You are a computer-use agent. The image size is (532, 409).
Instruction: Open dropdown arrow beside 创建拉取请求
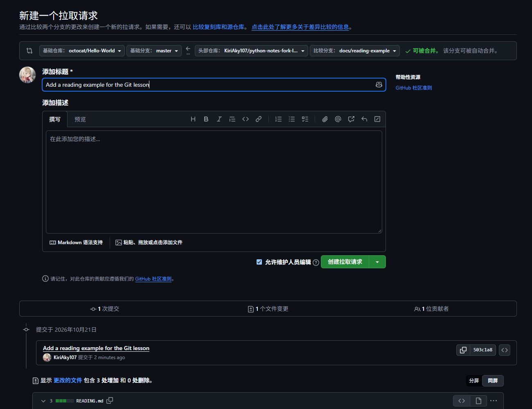click(377, 262)
